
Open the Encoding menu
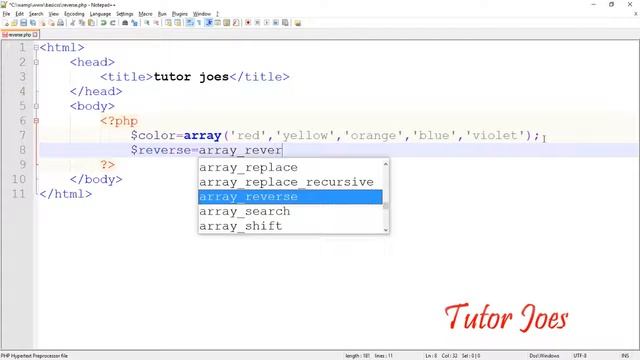coord(74,14)
